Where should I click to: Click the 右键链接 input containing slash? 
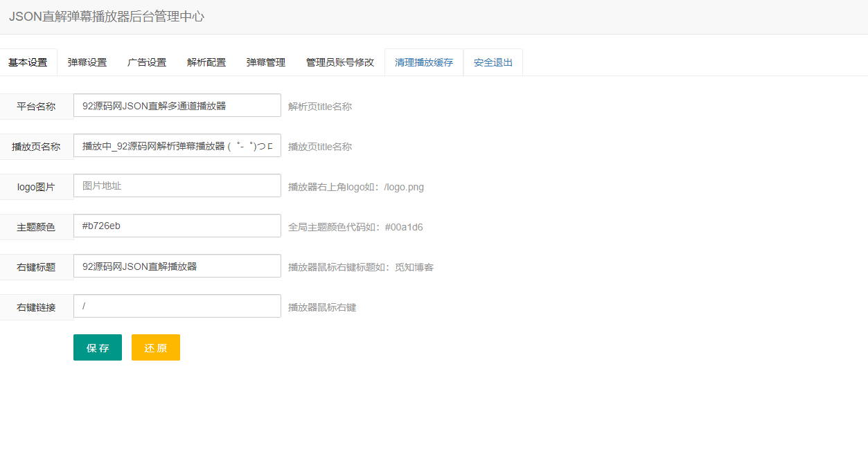[x=177, y=307]
